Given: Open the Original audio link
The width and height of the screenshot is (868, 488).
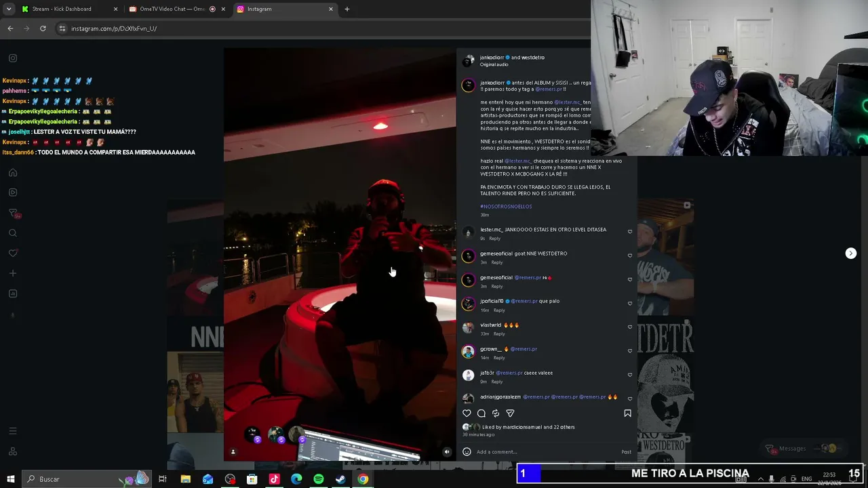Looking at the screenshot, I should (x=494, y=64).
